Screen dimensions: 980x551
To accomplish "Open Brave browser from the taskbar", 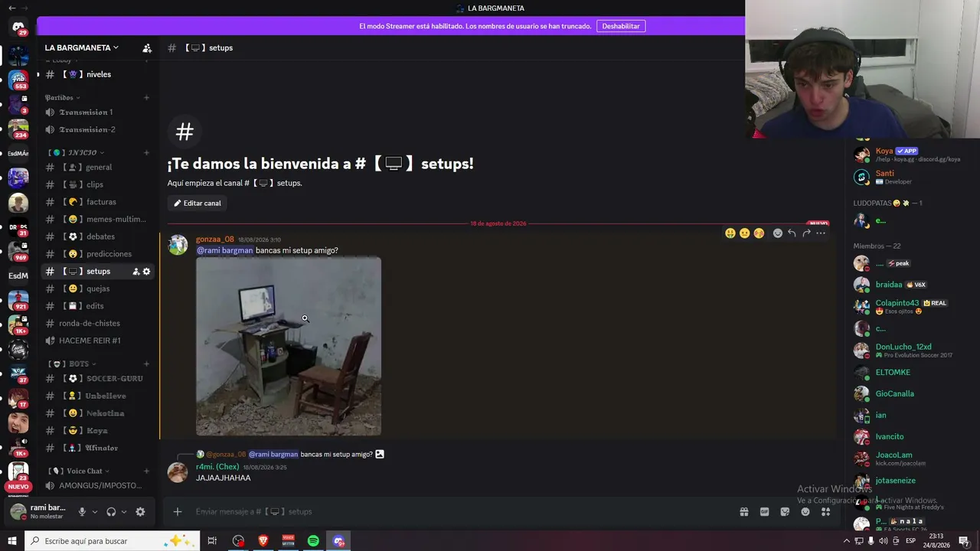I will pos(263,541).
